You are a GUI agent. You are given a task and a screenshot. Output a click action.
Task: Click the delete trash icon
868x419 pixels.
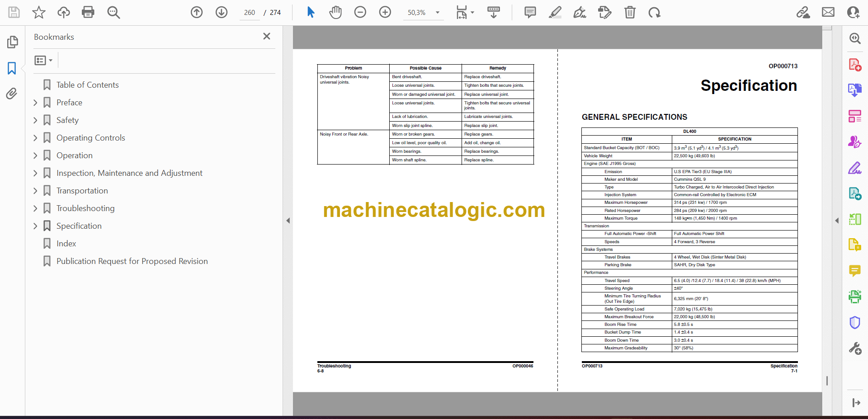click(630, 12)
